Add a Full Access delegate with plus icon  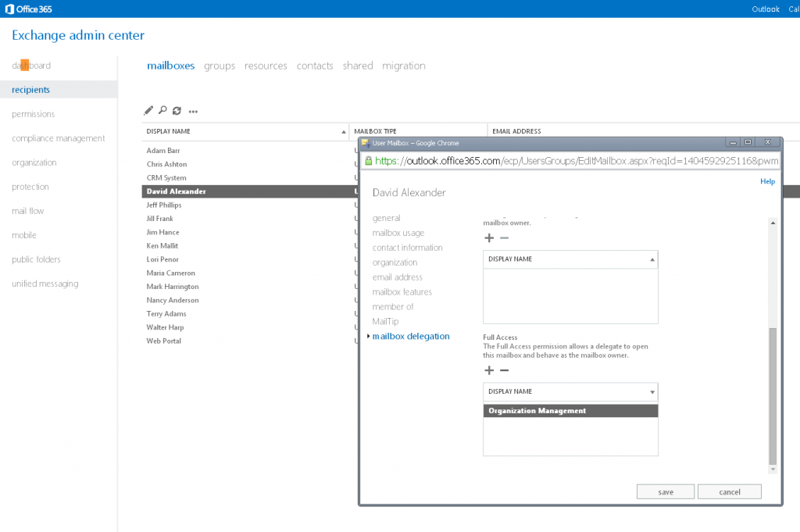point(489,370)
